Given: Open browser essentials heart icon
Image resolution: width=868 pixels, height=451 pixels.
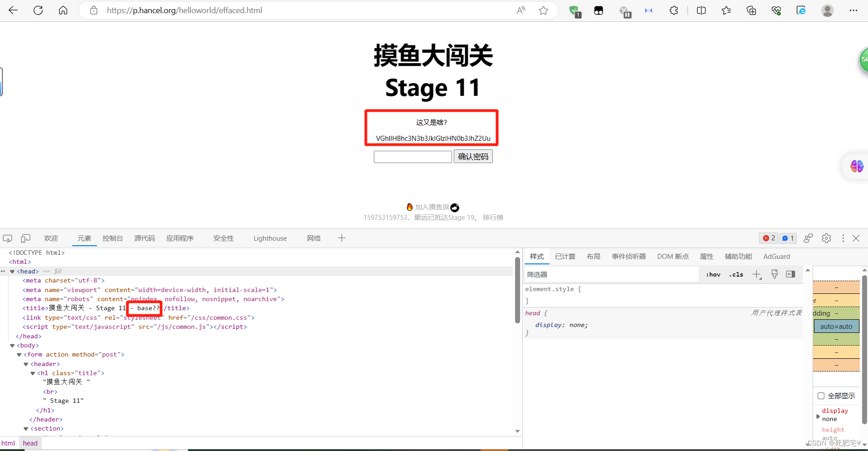Looking at the screenshot, I should click(x=776, y=10).
